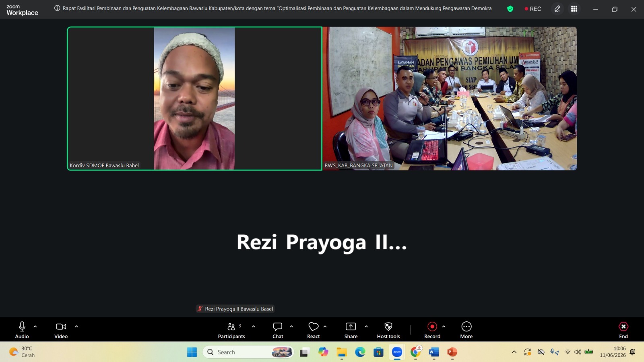The width and height of the screenshot is (644, 362).
Task: Switch to Microsoft Word on the taskbar
Action: click(434, 352)
